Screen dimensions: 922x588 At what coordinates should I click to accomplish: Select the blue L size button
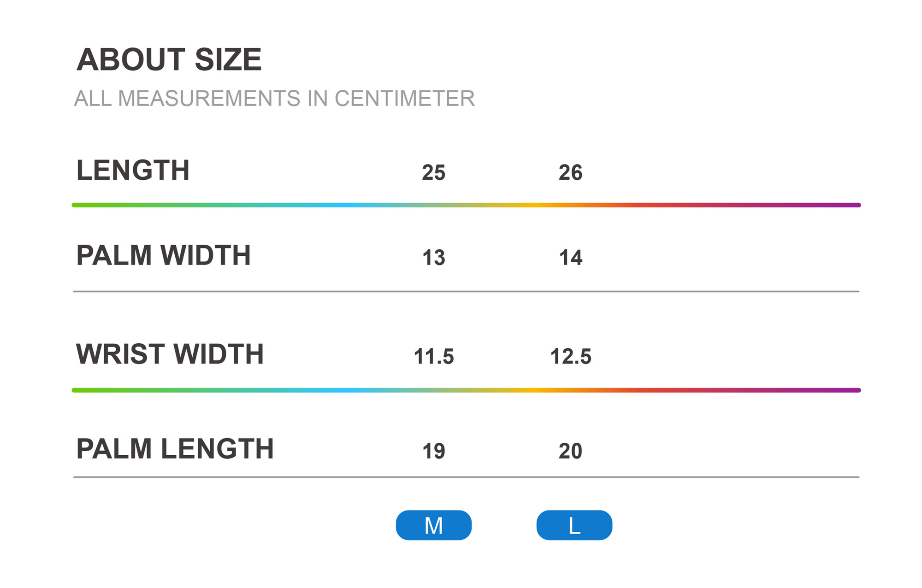tap(574, 525)
